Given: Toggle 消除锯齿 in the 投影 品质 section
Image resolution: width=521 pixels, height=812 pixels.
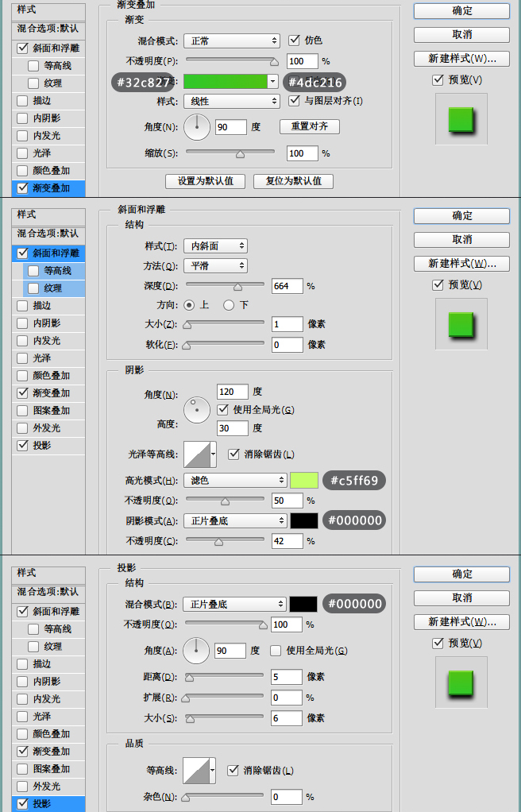Looking at the screenshot, I should (233, 771).
